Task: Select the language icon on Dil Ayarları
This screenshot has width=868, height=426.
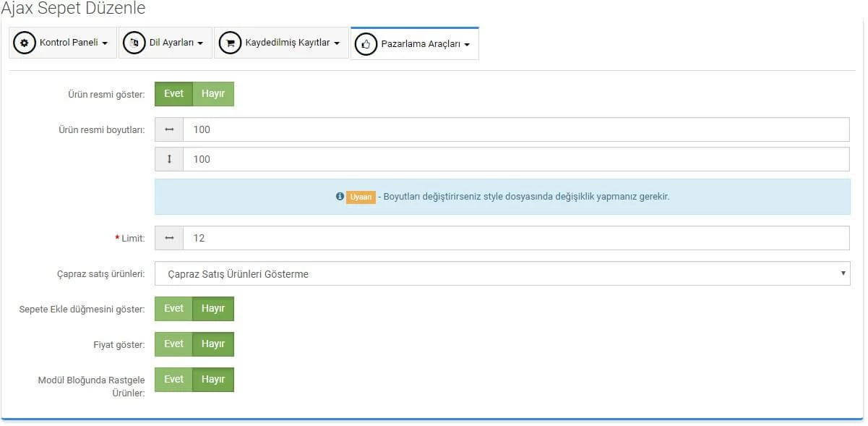Action: 134,43
